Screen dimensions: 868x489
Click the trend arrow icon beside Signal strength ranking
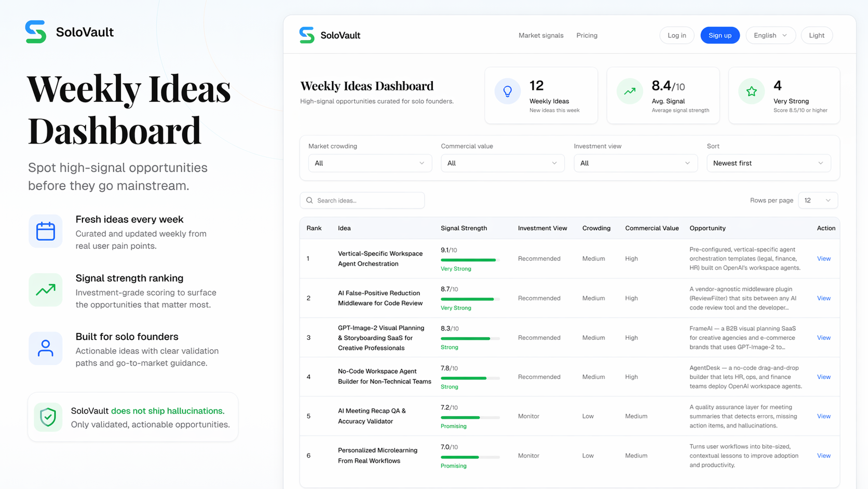pyautogui.click(x=46, y=290)
